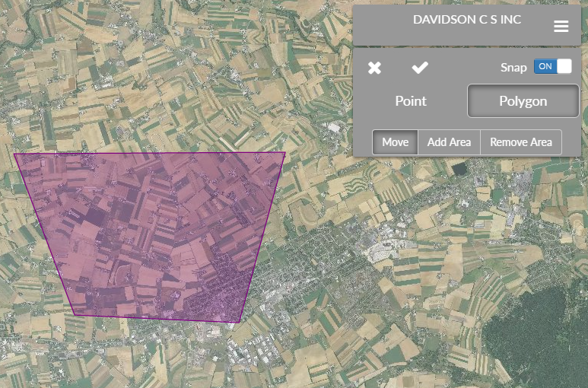Open the hamburger menu icon
This screenshot has height=388, width=588.
point(561,26)
